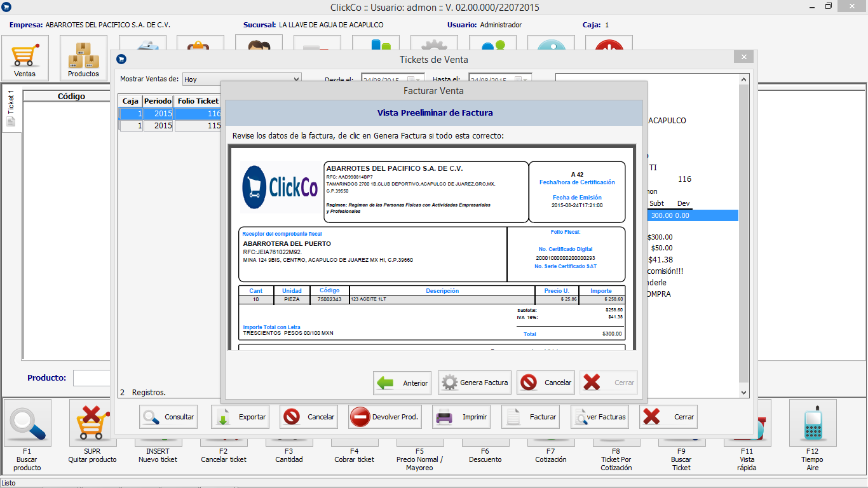This screenshot has height=488, width=868.
Task: Click the Total $300.00 amount in invoice
Action: point(613,334)
